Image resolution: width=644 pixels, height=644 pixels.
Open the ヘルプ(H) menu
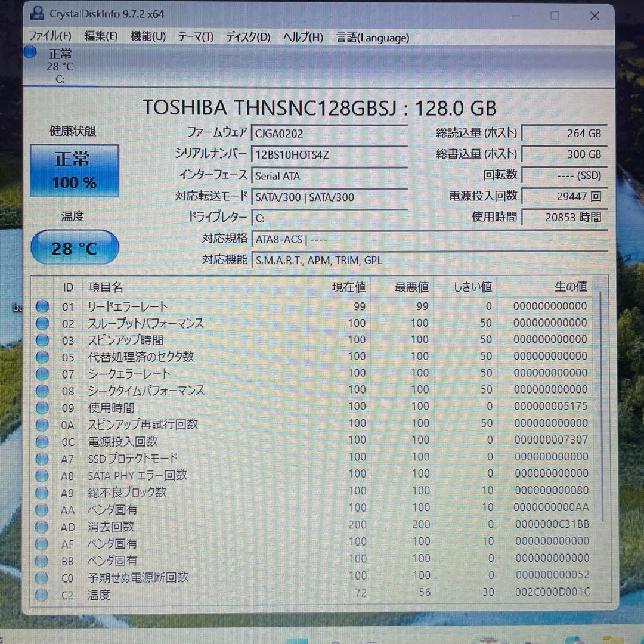click(303, 38)
